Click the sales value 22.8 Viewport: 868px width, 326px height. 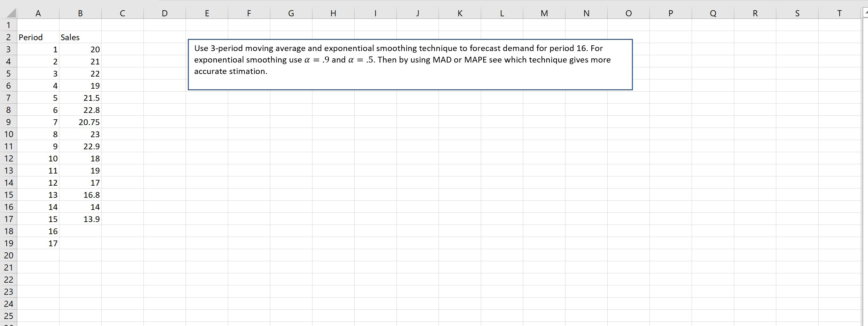[80, 110]
